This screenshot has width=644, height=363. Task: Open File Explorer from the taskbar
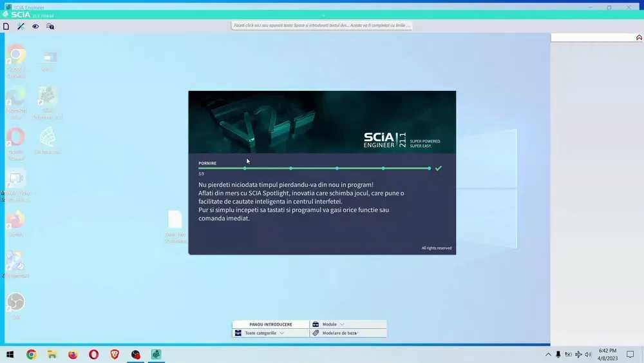click(52, 355)
